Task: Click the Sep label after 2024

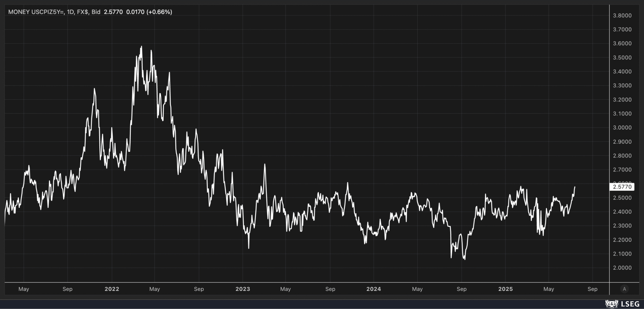Action: [x=462, y=289]
